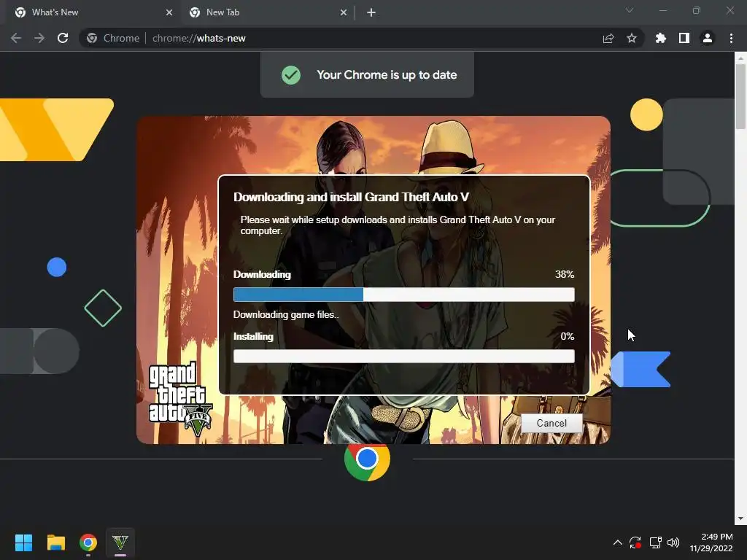The height and width of the screenshot is (560, 747).
Task: Click the Downloading progress bar
Action: [404, 295]
